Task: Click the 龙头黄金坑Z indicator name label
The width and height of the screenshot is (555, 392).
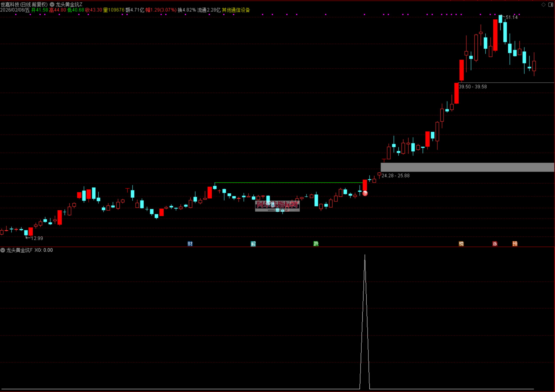Action: point(69,5)
